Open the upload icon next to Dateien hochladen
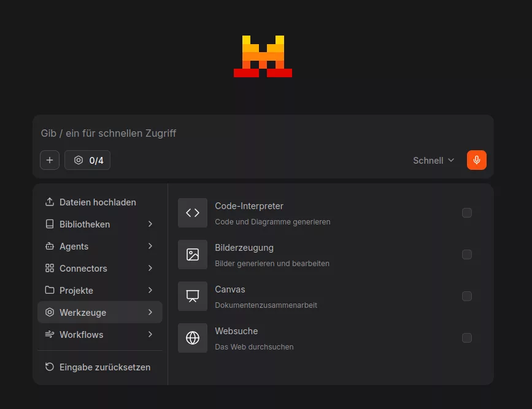 point(49,202)
